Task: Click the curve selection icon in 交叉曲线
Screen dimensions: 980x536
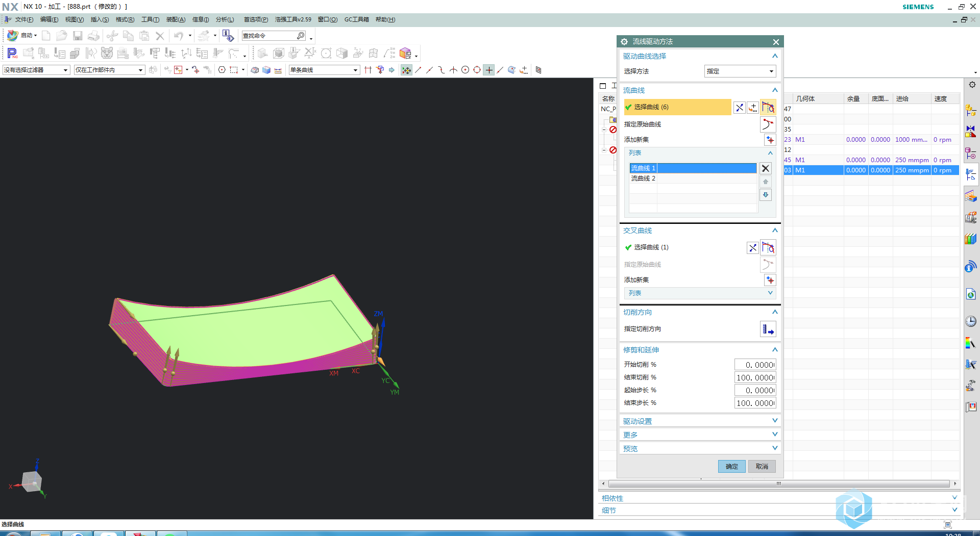Action: click(768, 247)
